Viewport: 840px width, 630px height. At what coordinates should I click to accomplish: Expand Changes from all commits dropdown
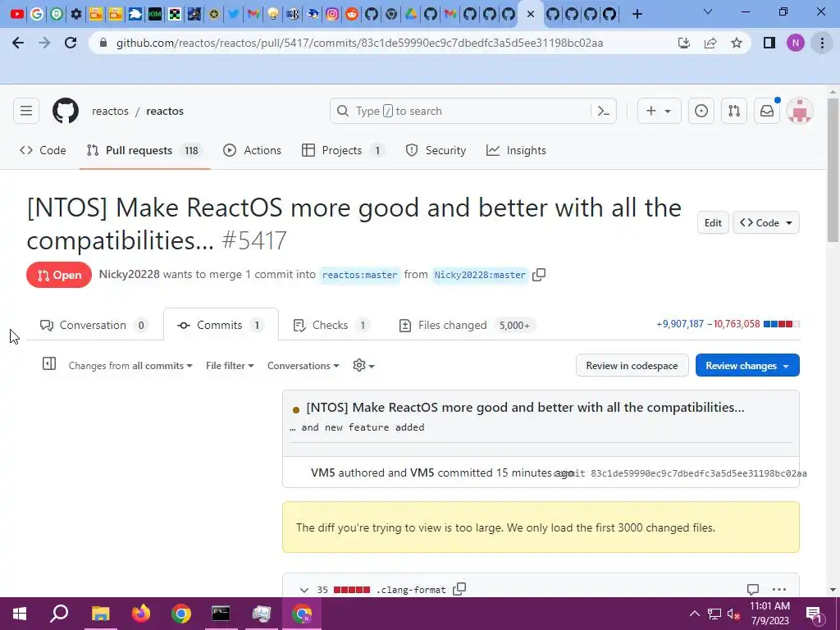130,366
